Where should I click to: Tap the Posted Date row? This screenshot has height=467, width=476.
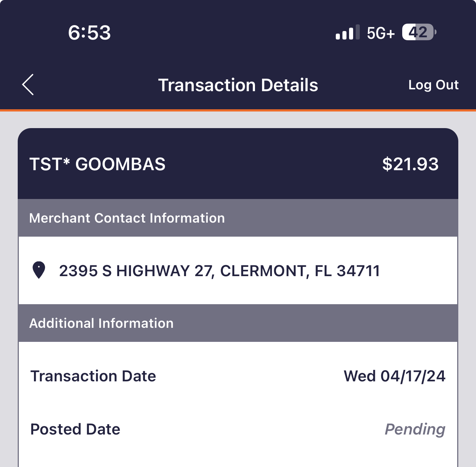click(x=238, y=429)
